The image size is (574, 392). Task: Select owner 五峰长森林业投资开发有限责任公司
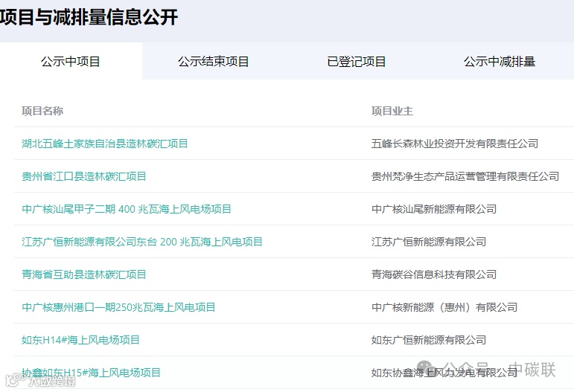tap(455, 144)
